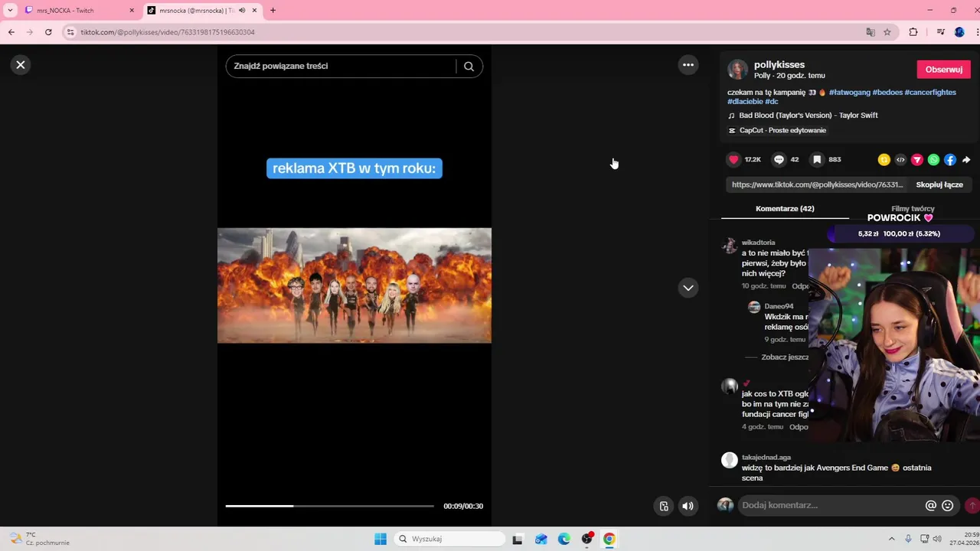
Task: Click the search magnifier in related content bar
Action: coord(469,67)
